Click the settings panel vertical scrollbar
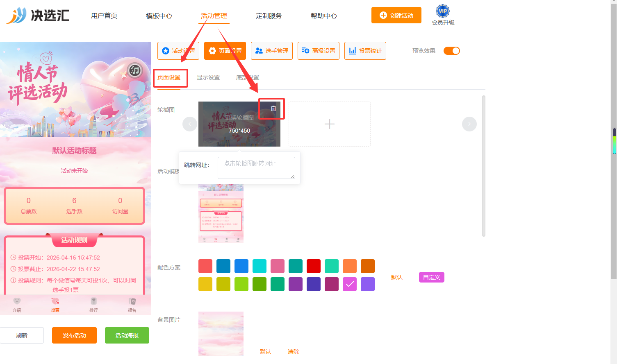The height and width of the screenshot is (364, 617). tap(484, 166)
